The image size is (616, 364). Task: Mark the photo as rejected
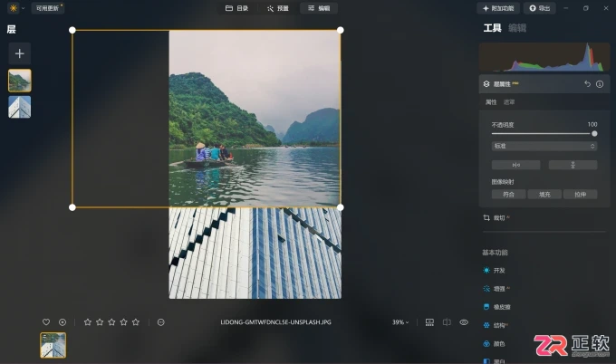point(63,322)
